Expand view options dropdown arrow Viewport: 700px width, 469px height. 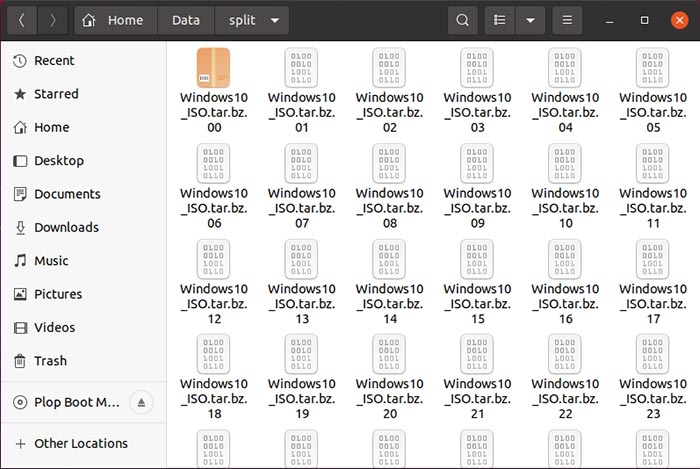[x=530, y=20]
